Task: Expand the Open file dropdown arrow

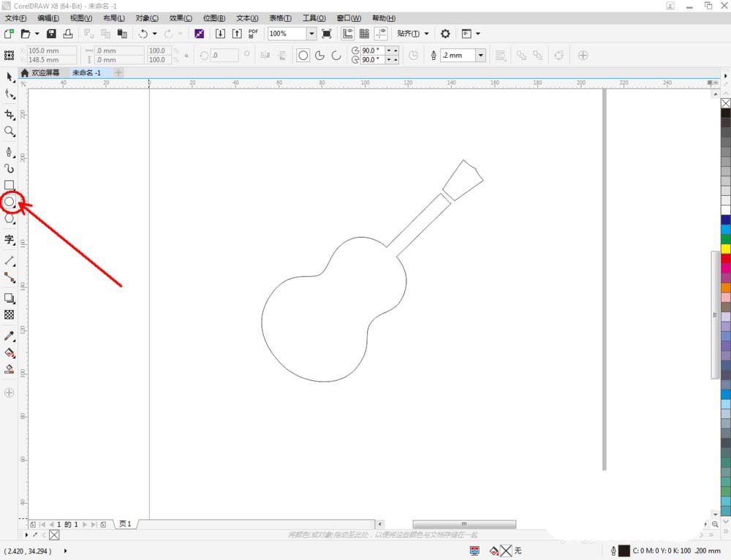Action: tap(37, 34)
